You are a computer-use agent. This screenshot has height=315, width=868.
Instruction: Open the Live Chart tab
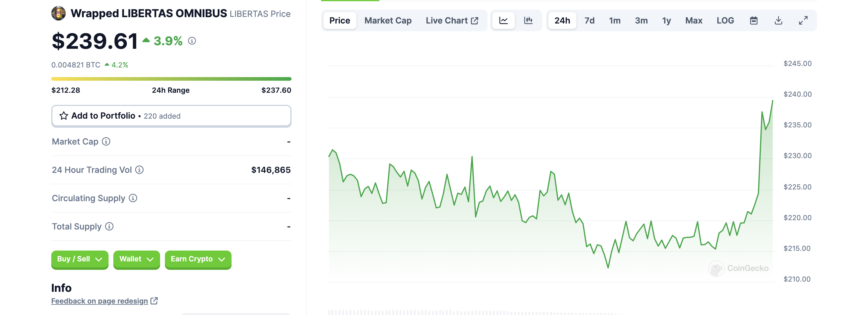point(452,20)
